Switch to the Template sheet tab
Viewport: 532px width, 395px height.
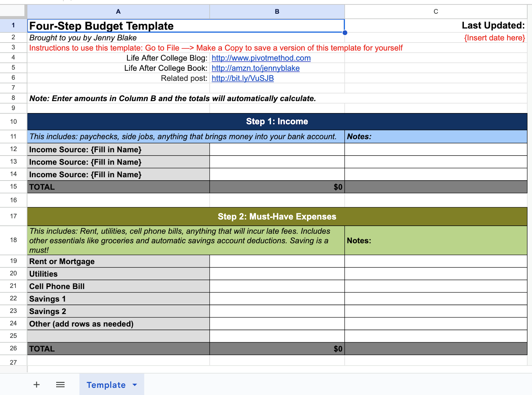pos(106,385)
